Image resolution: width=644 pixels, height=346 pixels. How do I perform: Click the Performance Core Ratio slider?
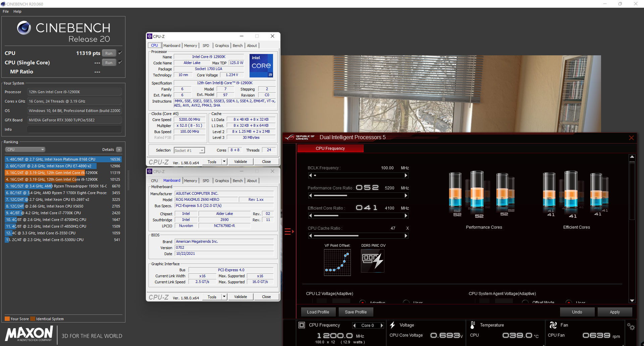point(358,195)
